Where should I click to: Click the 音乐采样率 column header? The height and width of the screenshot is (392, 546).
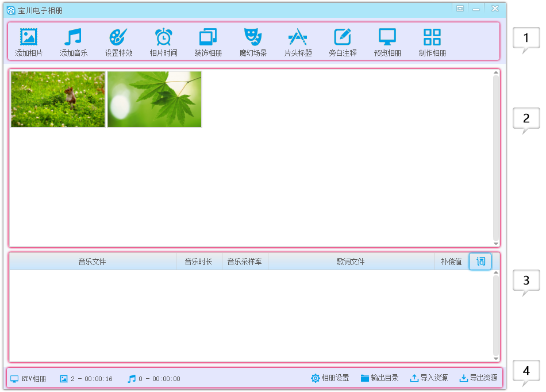click(245, 262)
